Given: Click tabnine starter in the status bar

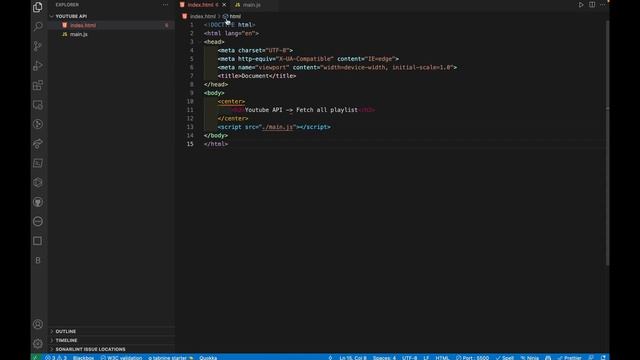Looking at the screenshot, I should (170, 358).
